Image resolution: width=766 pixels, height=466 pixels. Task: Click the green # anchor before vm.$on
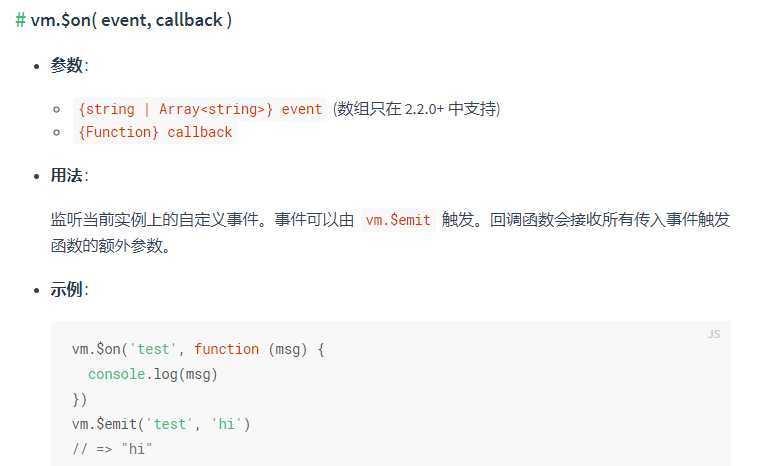(x=21, y=20)
